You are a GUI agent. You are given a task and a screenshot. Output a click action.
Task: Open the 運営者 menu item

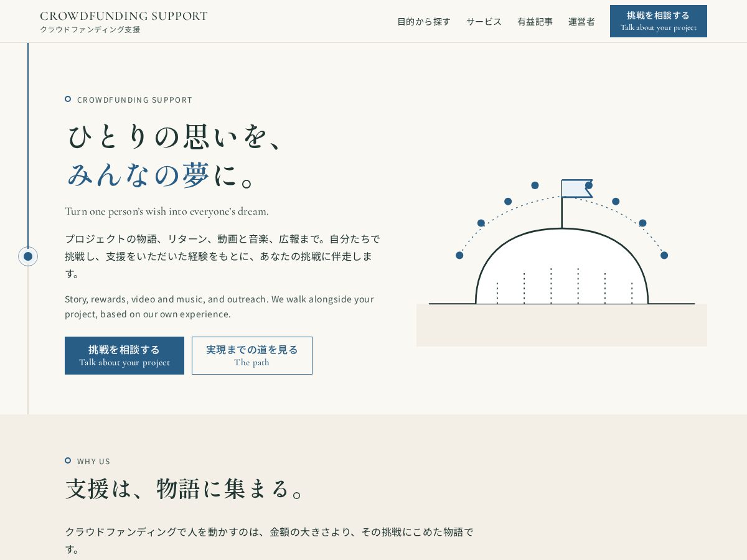coord(581,22)
